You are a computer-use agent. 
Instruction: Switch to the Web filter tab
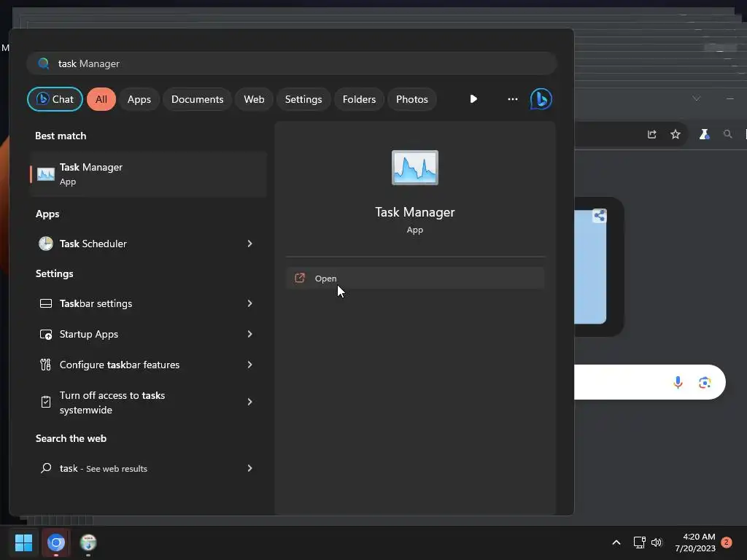tap(254, 99)
